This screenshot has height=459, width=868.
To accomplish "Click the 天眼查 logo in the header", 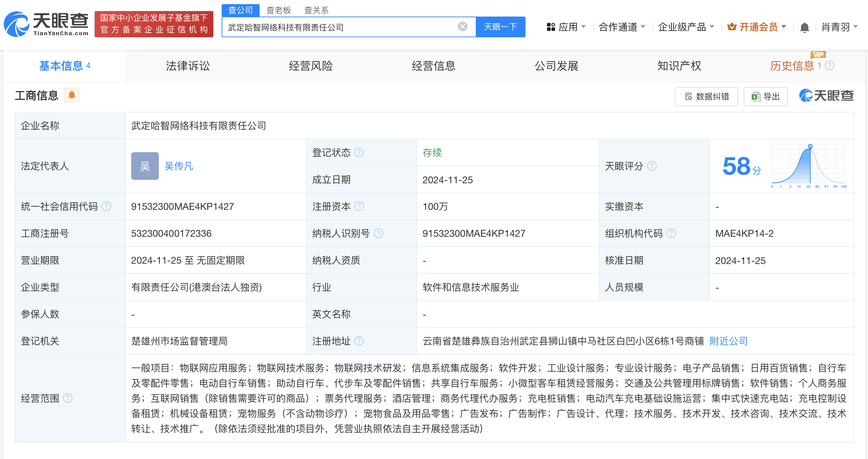I will [46, 24].
